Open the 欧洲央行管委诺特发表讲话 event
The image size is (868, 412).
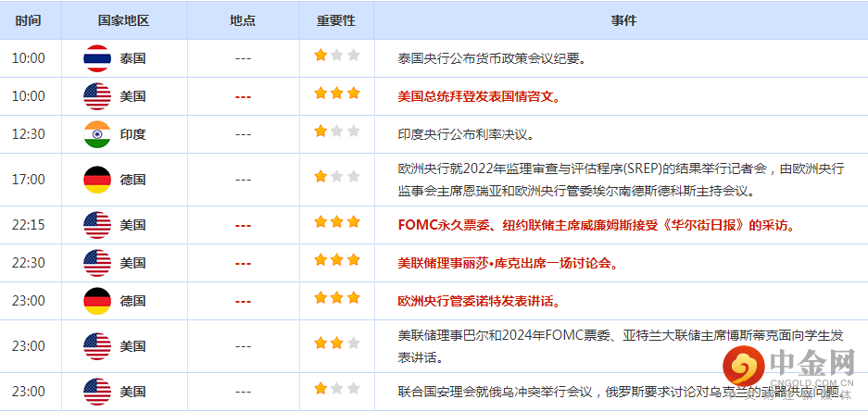click(x=479, y=301)
